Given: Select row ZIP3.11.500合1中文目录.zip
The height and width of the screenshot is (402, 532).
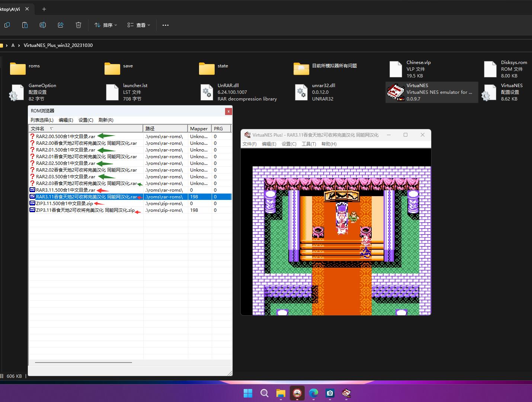Looking at the screenshot, I should click(130, 203).
